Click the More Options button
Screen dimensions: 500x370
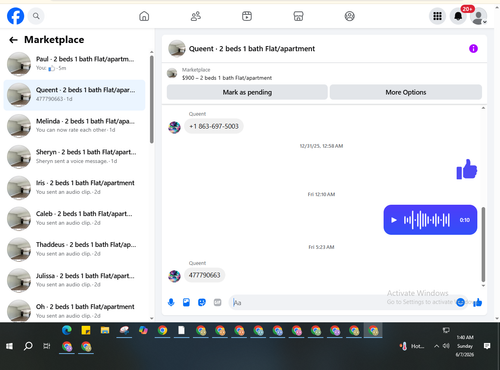(406, 92)
